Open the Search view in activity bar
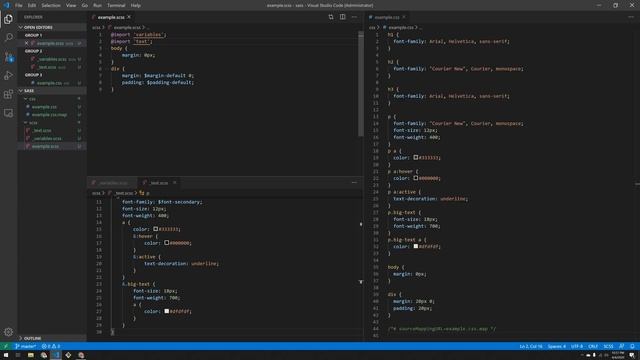The image size is (640, 360). [x=8, y=38]
